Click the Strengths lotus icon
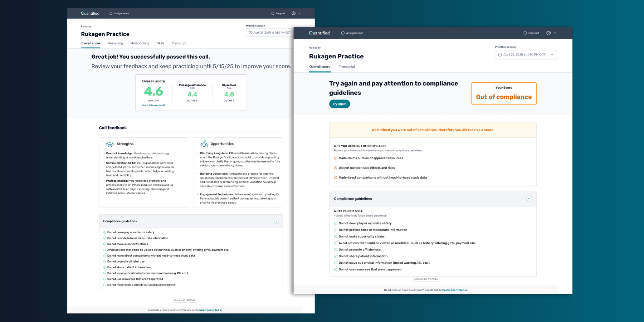 (x=110, y=144)
